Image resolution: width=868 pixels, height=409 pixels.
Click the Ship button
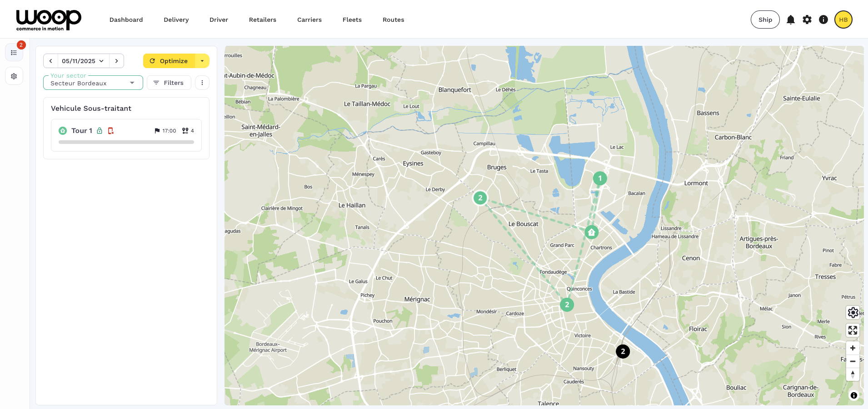[x=765, y=20]
